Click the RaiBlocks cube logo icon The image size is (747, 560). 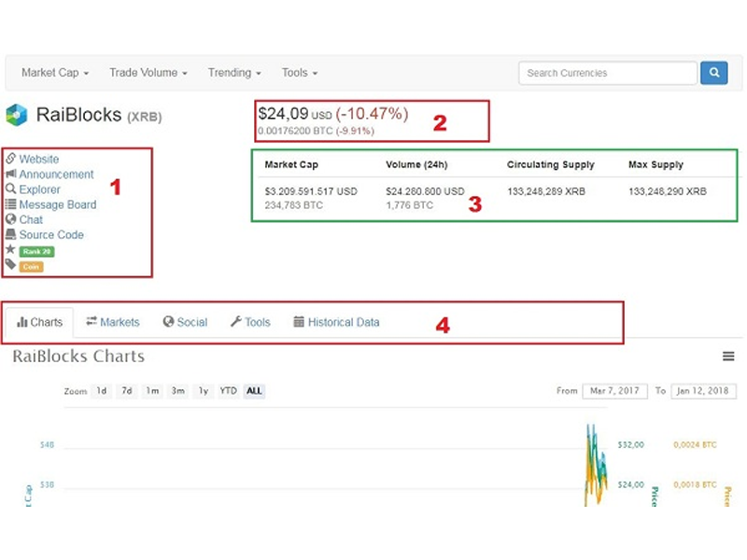point(17,115)
